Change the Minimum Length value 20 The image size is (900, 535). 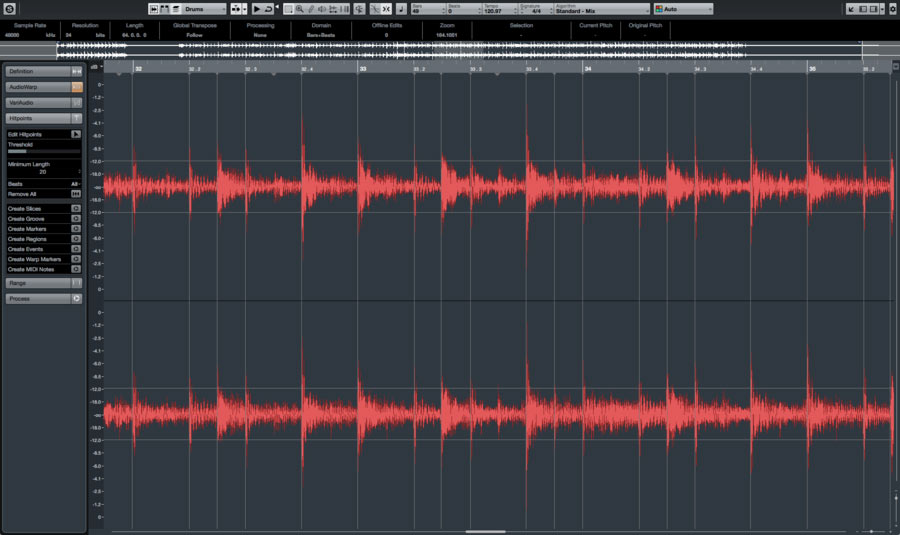pos(42,172)
